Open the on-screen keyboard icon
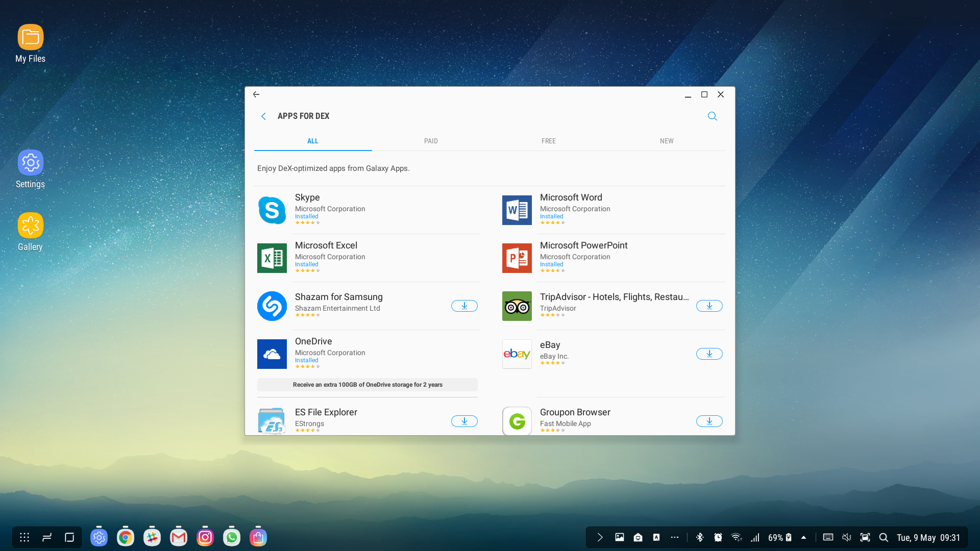 click(828, 537)
